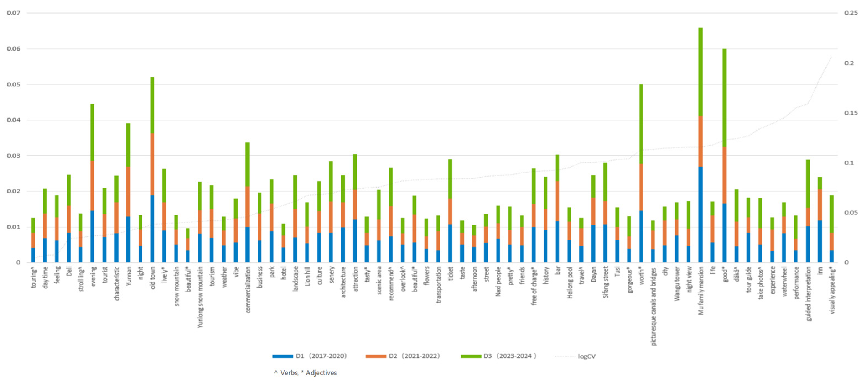Click the Mu family mansion bar
This screenshot has width=868, height=384.
click(x=701, y=145)
